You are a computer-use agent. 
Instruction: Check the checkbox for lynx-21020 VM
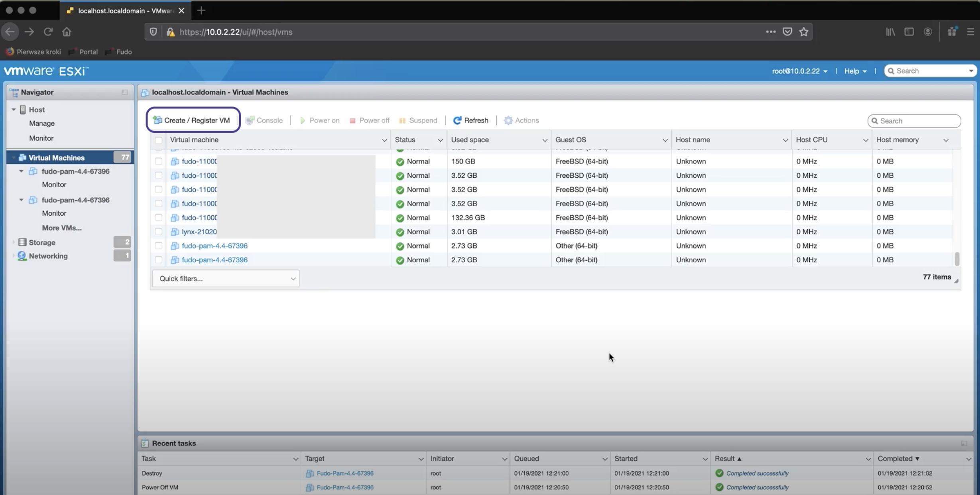[158, 232]
